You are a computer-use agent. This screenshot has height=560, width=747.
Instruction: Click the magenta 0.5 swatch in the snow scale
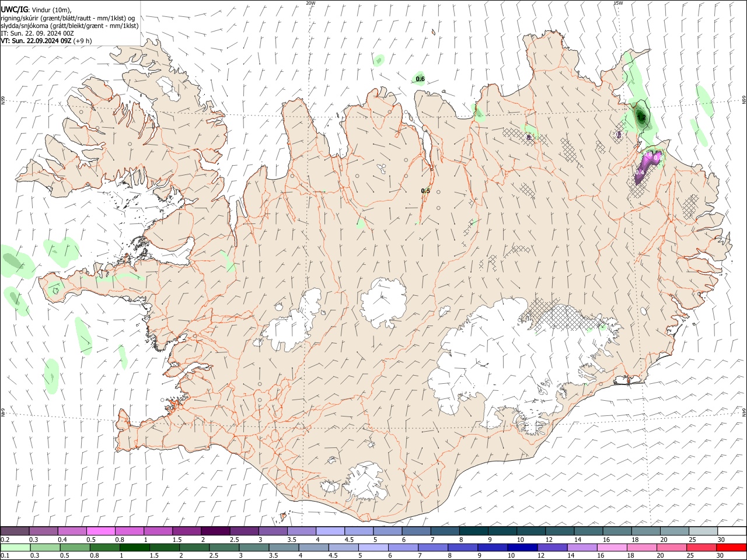pyautogui.click(x=100, y=531)
